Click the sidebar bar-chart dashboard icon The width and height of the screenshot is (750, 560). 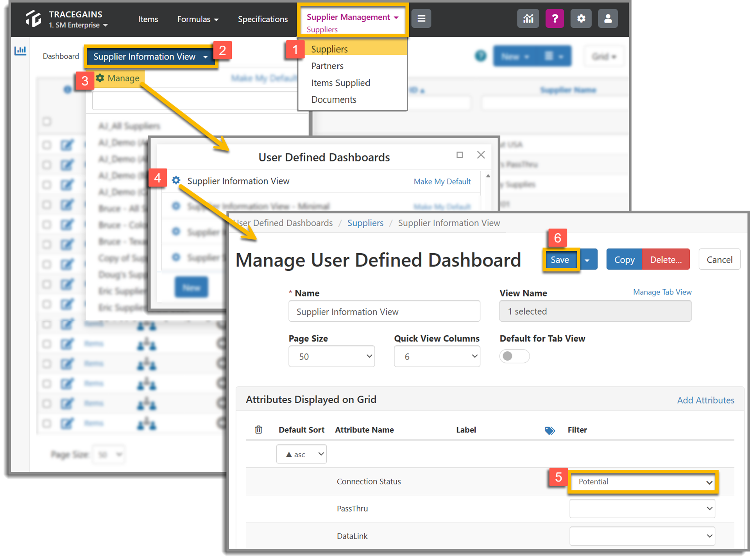tap(20, 50)
